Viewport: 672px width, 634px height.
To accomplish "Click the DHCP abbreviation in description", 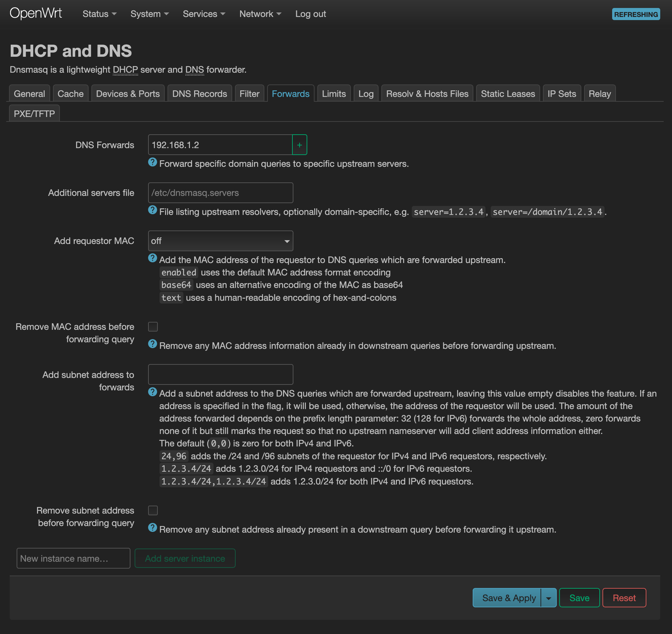I will coord(125,70).
